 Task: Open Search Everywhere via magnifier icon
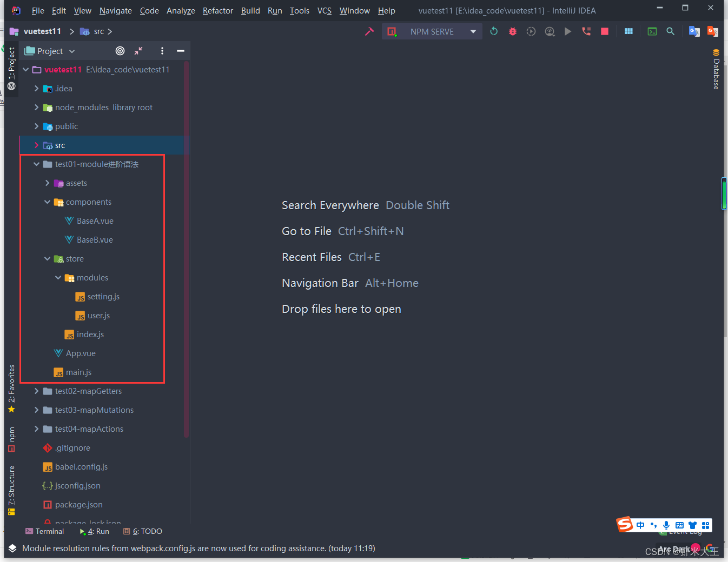coord(670,31)
